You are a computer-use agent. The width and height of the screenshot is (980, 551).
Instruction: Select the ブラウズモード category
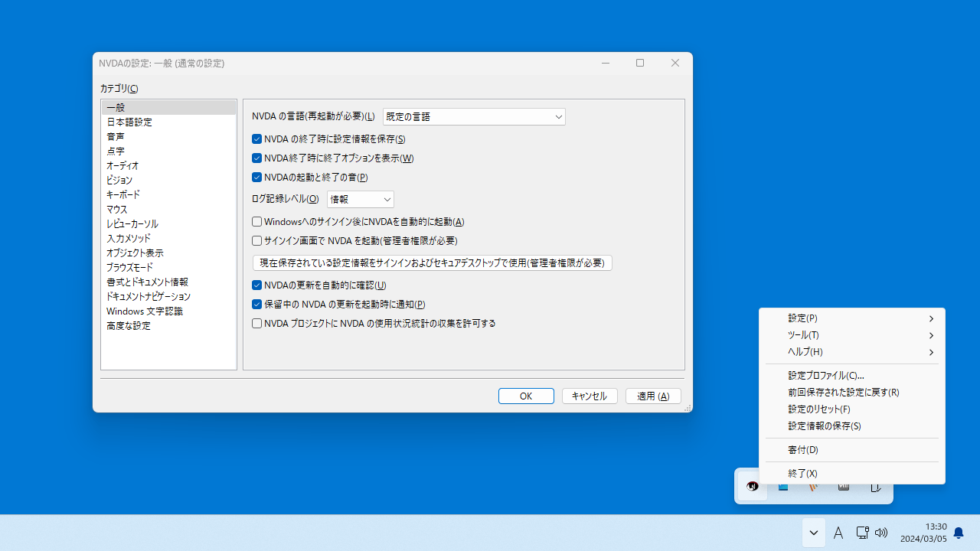pos(168,268)
